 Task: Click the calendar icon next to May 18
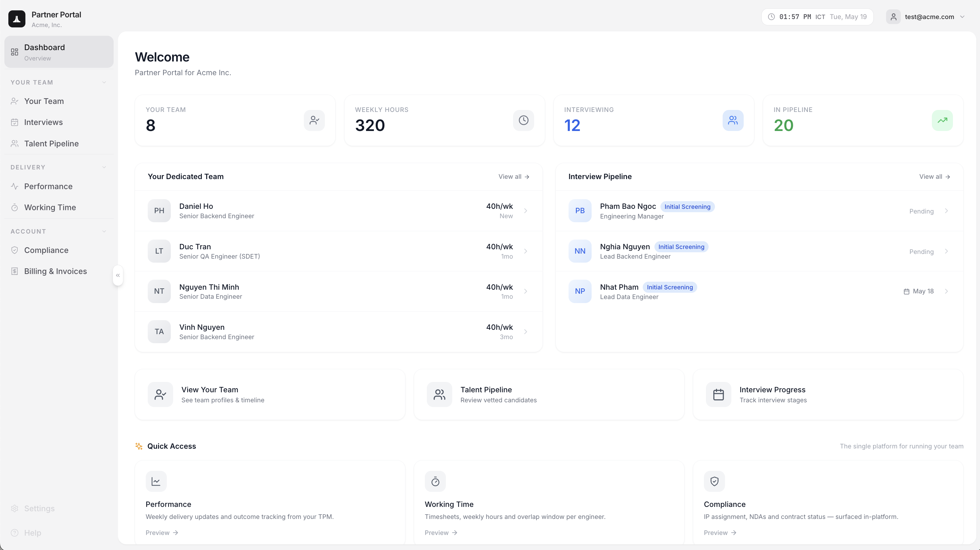pos(906,291)
